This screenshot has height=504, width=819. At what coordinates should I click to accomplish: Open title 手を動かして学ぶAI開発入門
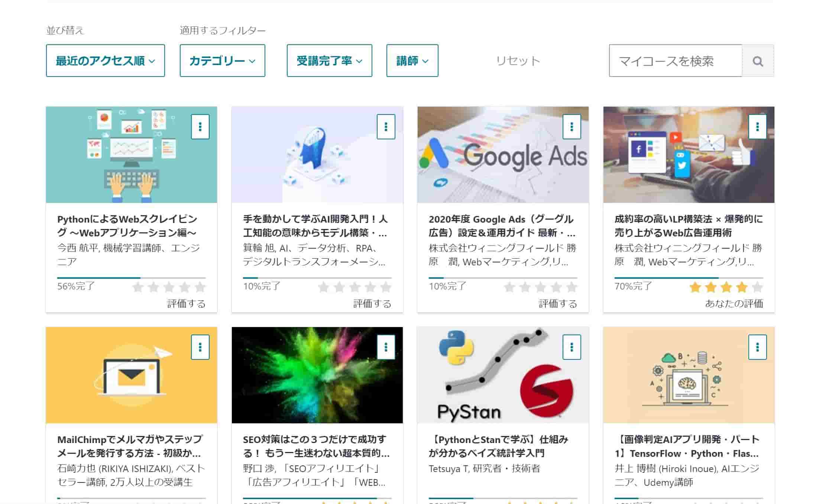pyautogui.click(x=315, y=226)
